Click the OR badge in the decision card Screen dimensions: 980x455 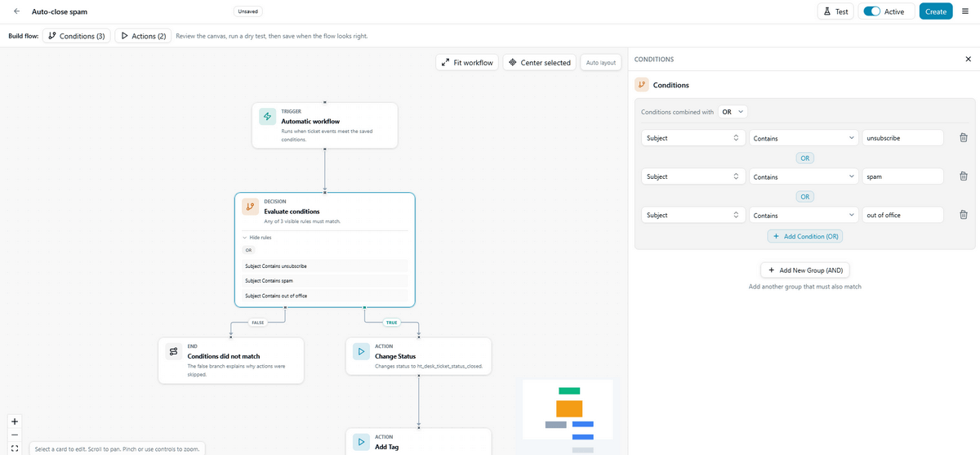click(250, 250)
